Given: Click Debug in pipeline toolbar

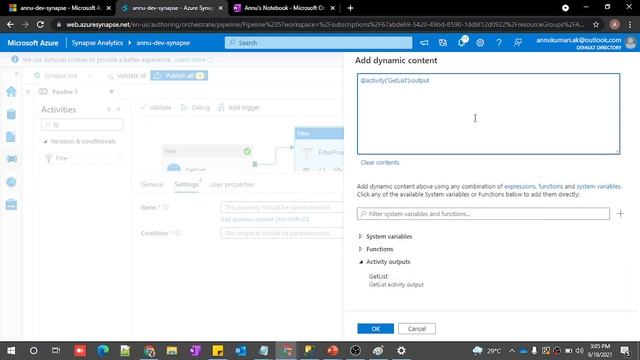Looking at the screenshot, I should click(196, 107).
